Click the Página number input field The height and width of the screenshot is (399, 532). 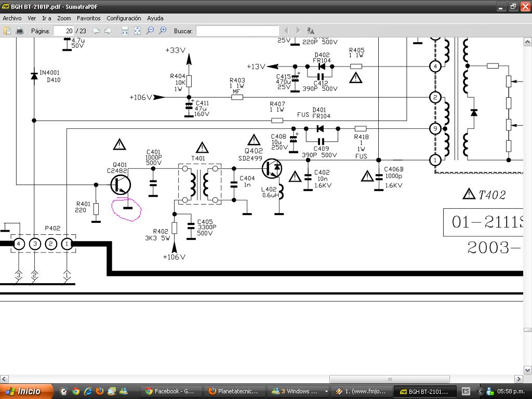click(64, 31)
